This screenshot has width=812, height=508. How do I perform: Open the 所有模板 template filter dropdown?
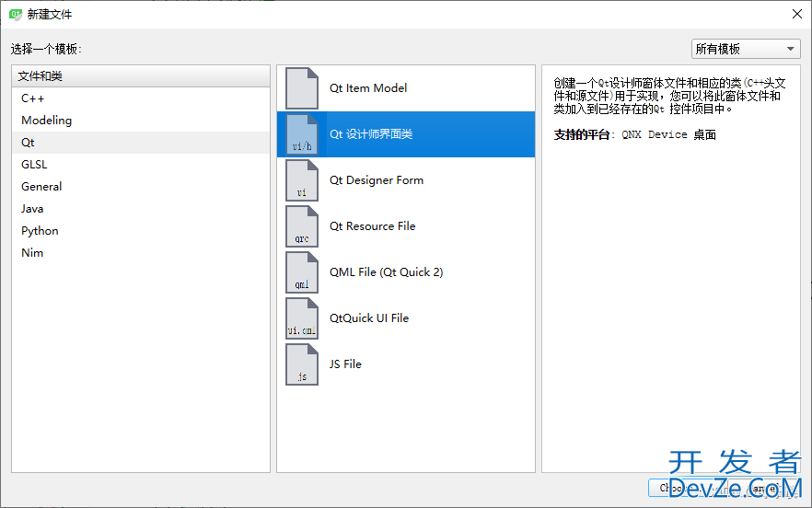[x=746, y=49]
